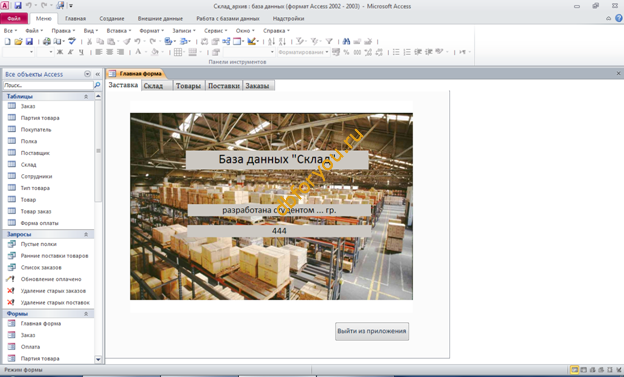Click the Выйти из приложения button
624x377 pixels.
coord(372,331)
